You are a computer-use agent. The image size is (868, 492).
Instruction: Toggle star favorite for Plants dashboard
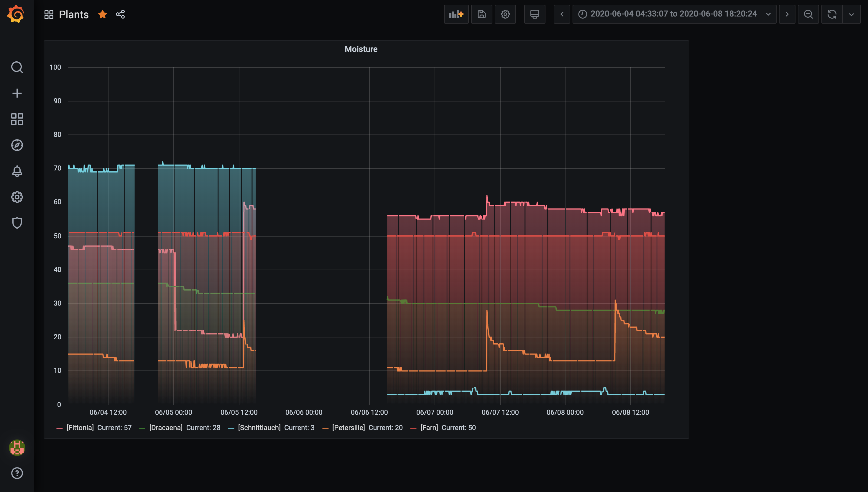(103, 14)
